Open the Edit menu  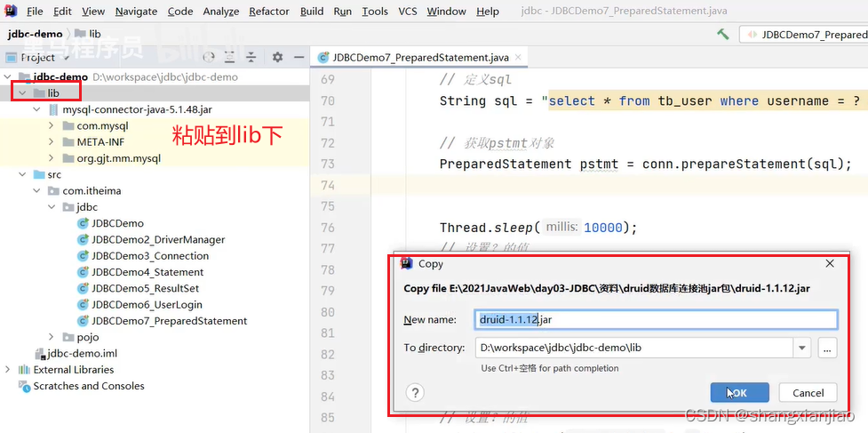(x=62, y=11)
